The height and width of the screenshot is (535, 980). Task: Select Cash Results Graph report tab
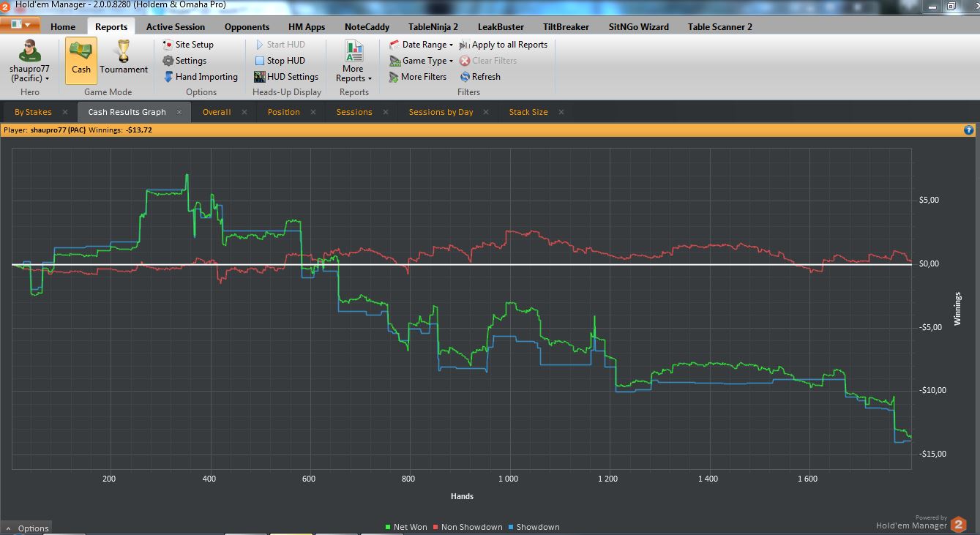coord(127,112)
